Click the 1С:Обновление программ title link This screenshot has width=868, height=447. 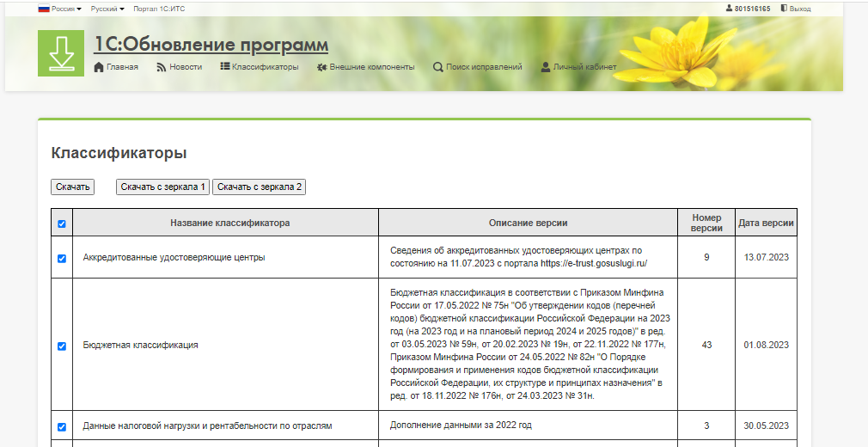coord(211,45)
